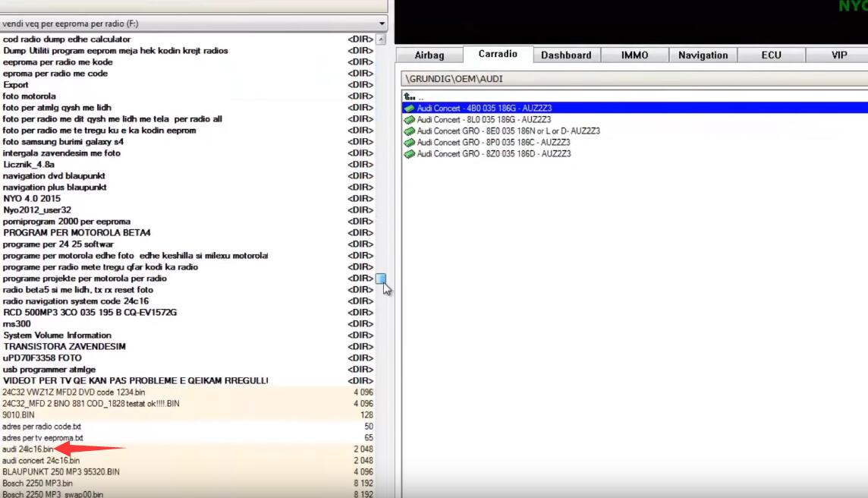Click the chip icon beside Audi Concert 8L0
This screenshot has height=498, width=868.
(409, 120)
